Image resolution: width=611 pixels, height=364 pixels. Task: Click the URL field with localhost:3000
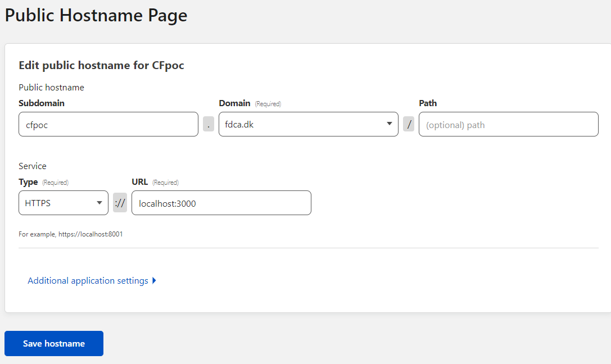[221, 203]
